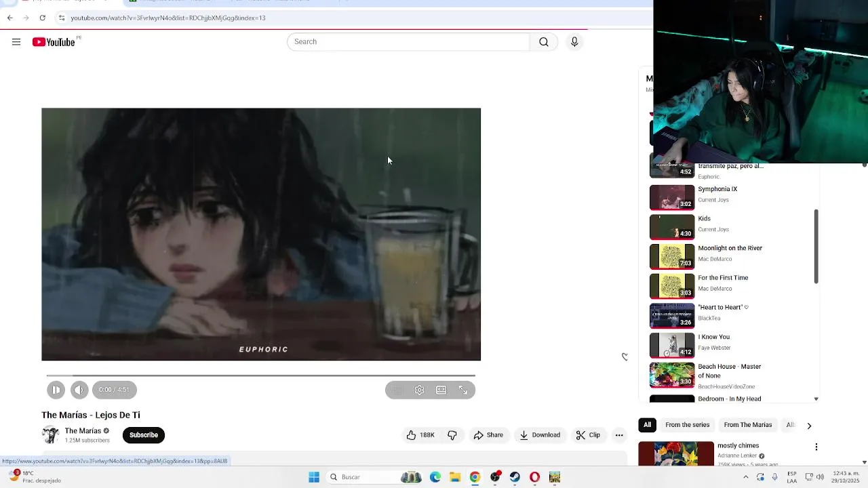The width and height of the screenshot is (868, 488).
Task: Switch ESP LAA keyboard language
Action: pos(792,477)
